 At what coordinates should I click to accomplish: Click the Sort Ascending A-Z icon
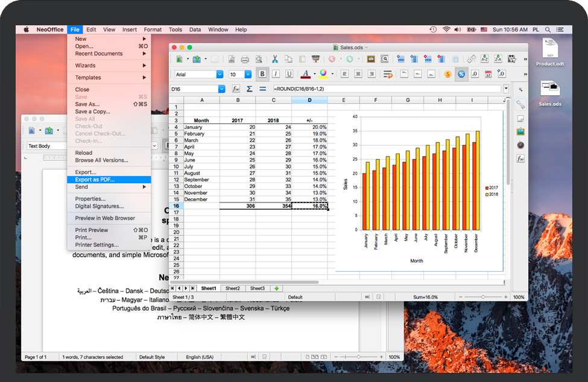485,59
